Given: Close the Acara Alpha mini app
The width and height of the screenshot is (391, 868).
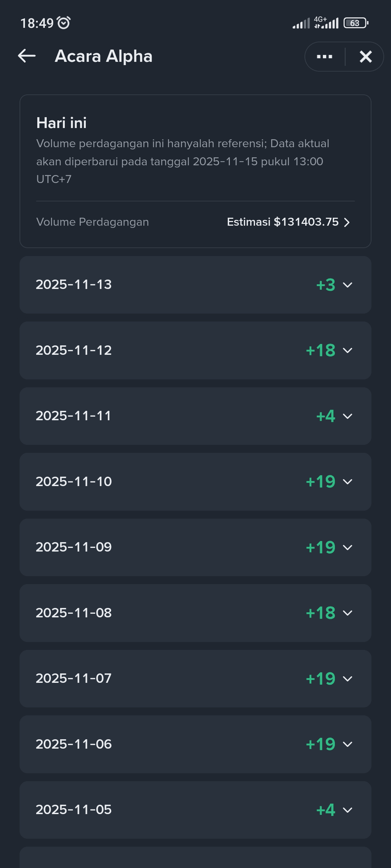Looking at the screenshot, I should pos(366,57).
